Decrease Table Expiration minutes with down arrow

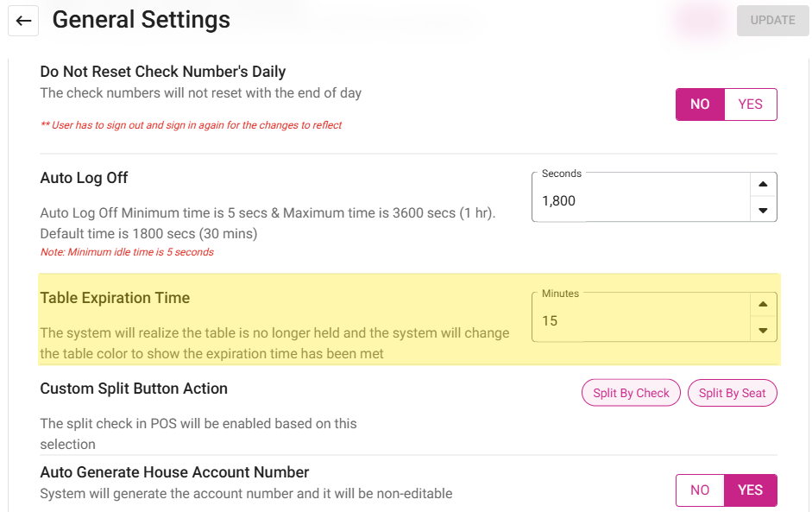click(x=763, y=330)
